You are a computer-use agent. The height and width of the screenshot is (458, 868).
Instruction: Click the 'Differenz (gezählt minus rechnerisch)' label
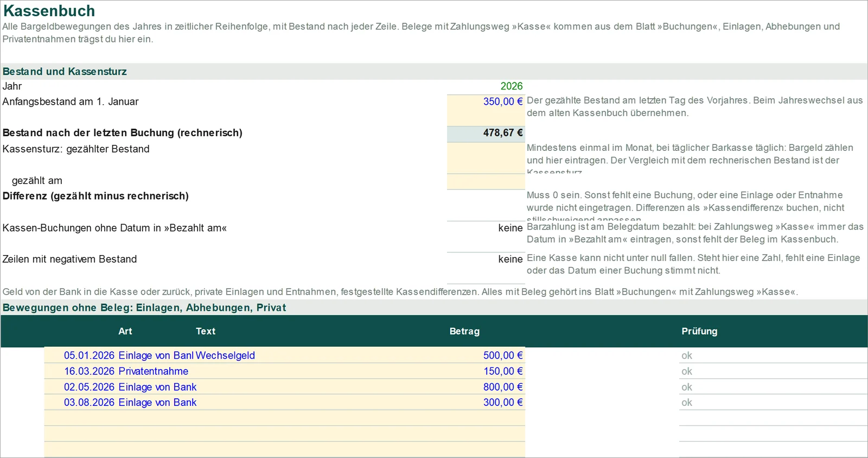[x=95, y=196]
